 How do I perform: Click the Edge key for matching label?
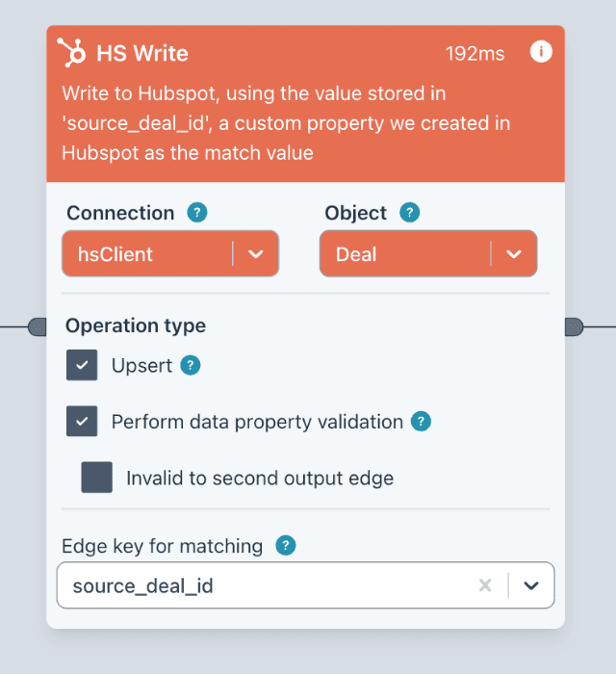(x=163, y=546)
